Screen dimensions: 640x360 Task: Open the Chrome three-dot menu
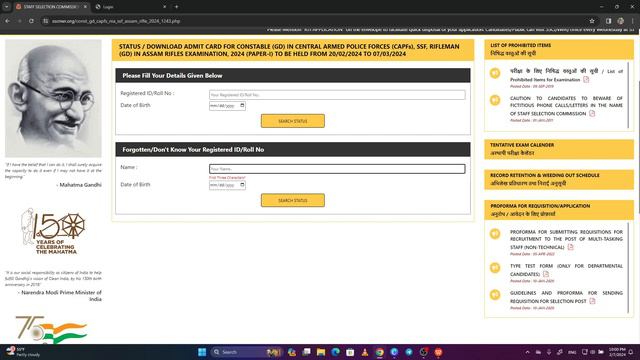click(x=632, y=21)
